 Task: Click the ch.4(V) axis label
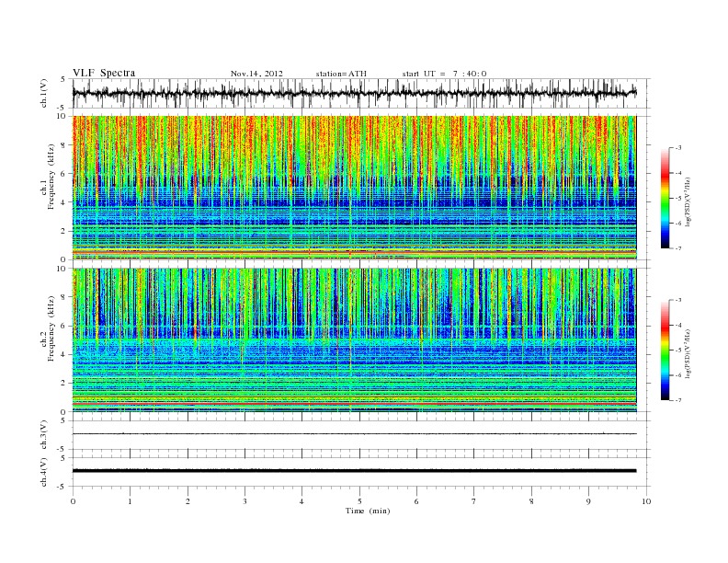click(x=43, y=472)
